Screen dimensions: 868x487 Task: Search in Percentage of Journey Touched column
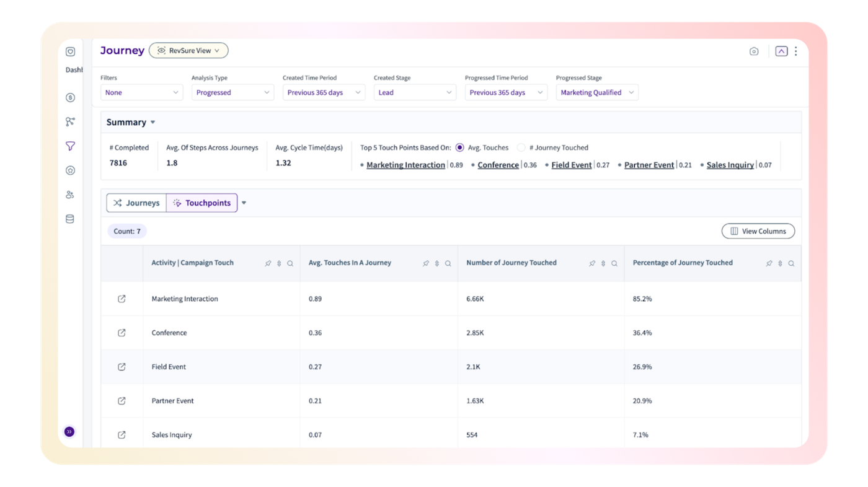tap(791, 263)
